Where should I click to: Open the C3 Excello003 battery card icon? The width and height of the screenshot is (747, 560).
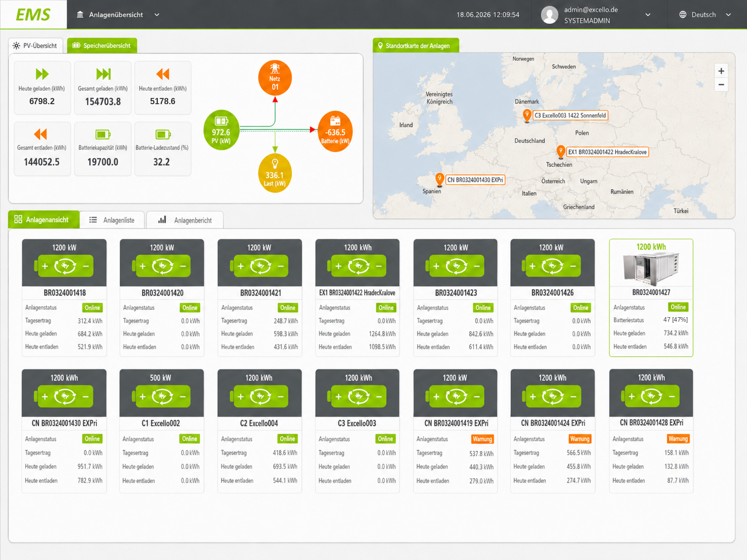pyautogui.click(x=358, y=397)
